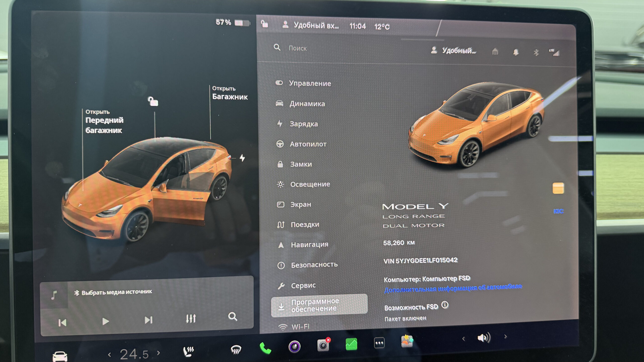Open the Управление menu section
644x362 pixels.
tap(303, 83)
